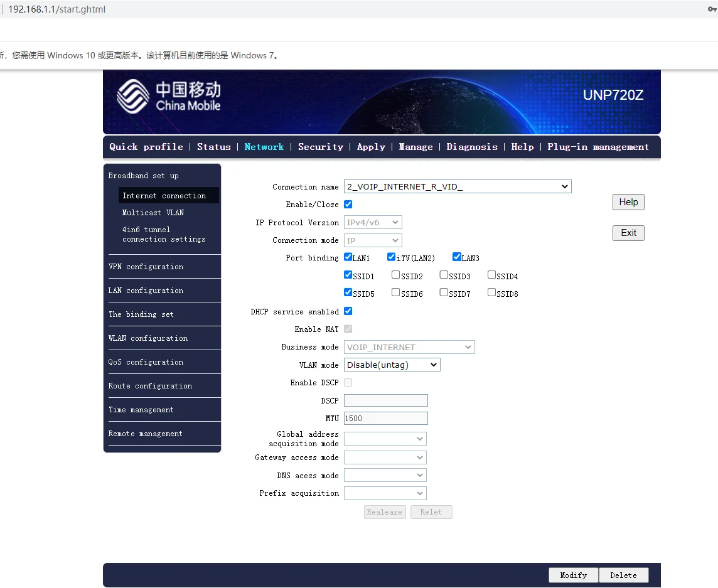Uncheck the SSID5 checkbox

tap(348, 292)
